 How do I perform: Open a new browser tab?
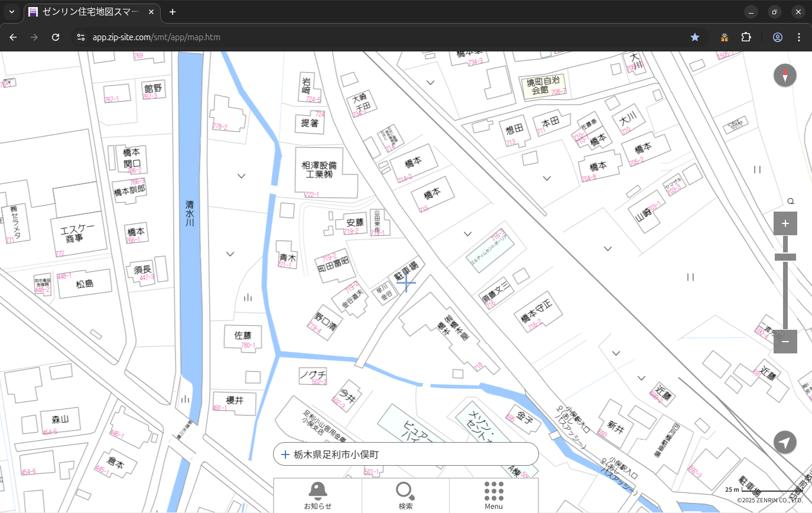pos(173,12)
